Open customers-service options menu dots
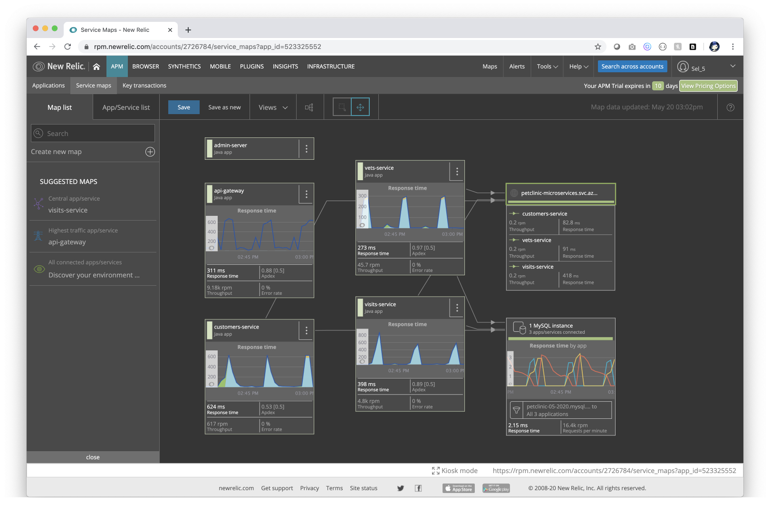Image resolution: width=770 pixels, height=532 pixels. (307, 330)
